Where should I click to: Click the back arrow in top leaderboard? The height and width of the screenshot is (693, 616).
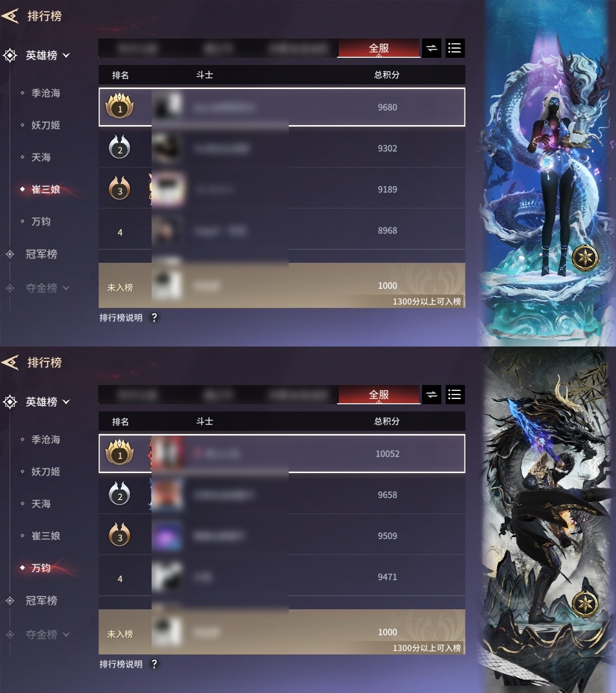click(x=10, y=16)
